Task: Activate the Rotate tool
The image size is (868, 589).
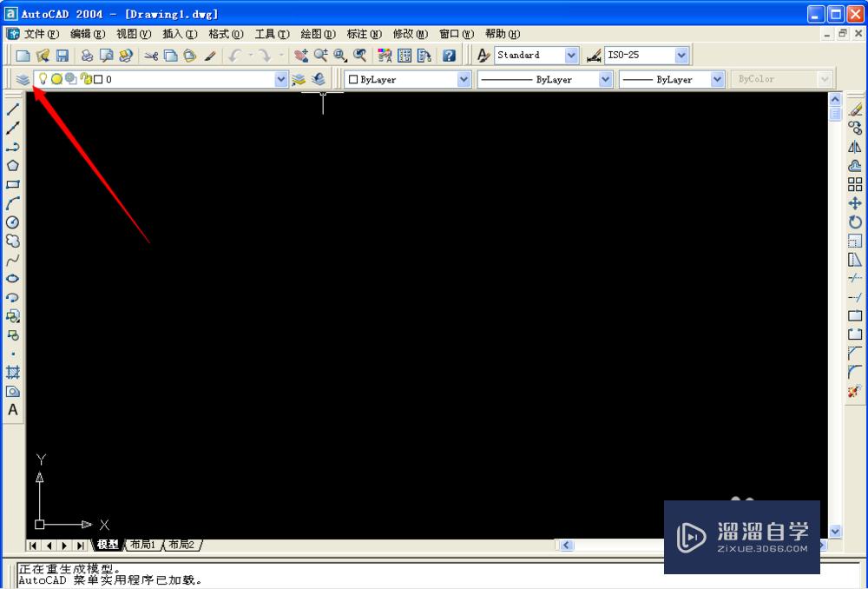Action: [x=854, y=222]
